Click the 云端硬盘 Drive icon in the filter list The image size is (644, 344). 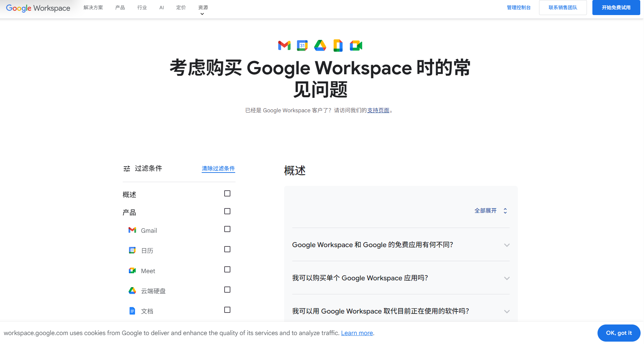(132, 291)
